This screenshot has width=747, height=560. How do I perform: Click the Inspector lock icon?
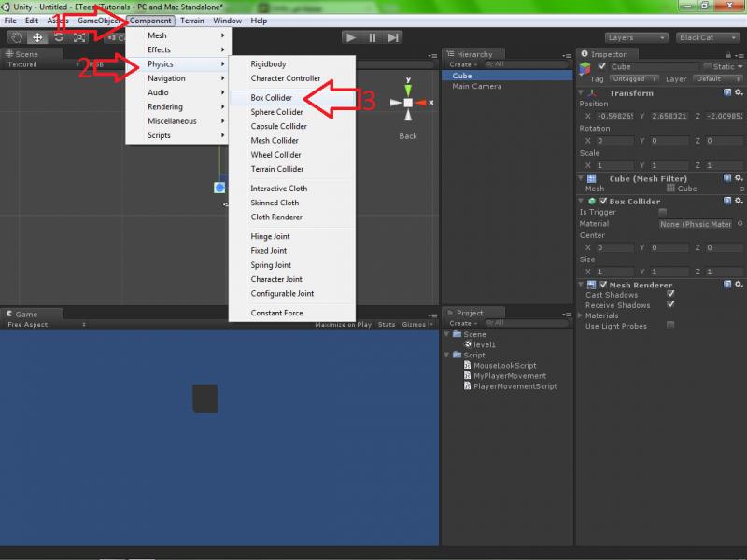(x=728, y=55)
